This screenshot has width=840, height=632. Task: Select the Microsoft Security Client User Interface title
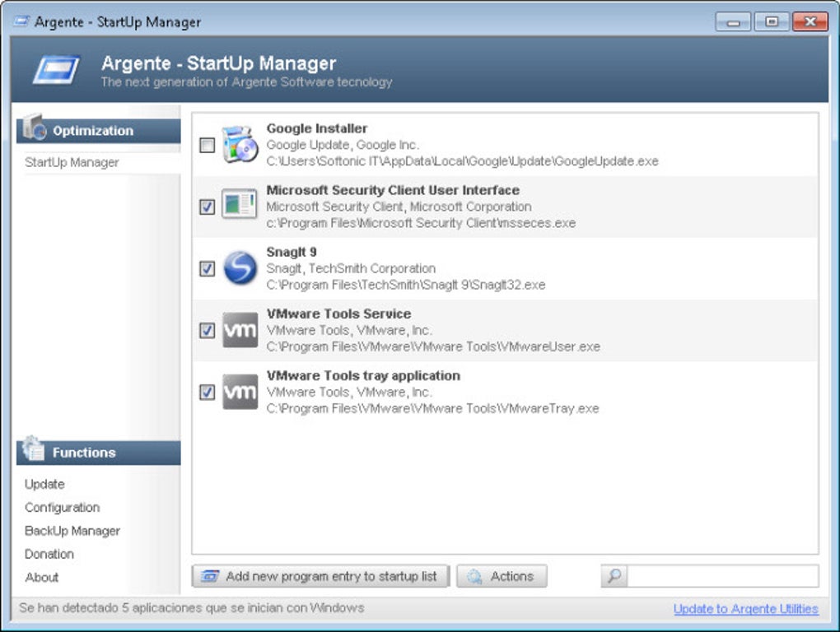tap(393, 190)
